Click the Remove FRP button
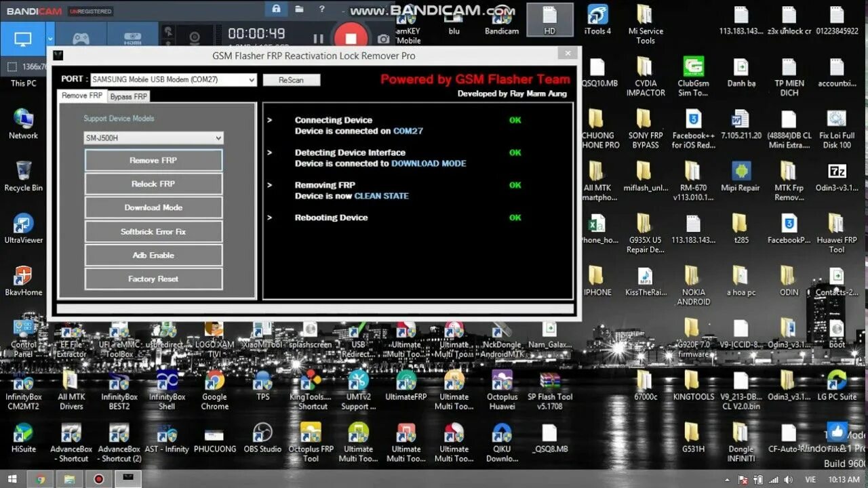This screenshot has width=868, height=488. [x=153, y=161]
